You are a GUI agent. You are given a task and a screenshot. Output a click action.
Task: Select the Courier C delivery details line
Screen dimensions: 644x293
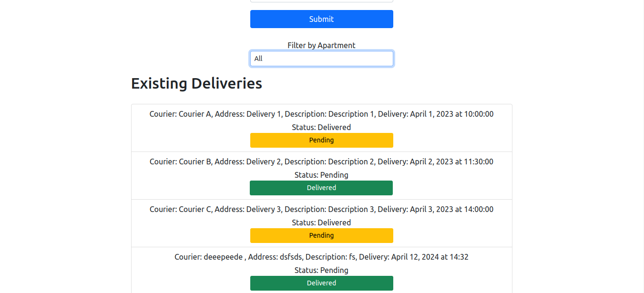(x=321, y=209)
